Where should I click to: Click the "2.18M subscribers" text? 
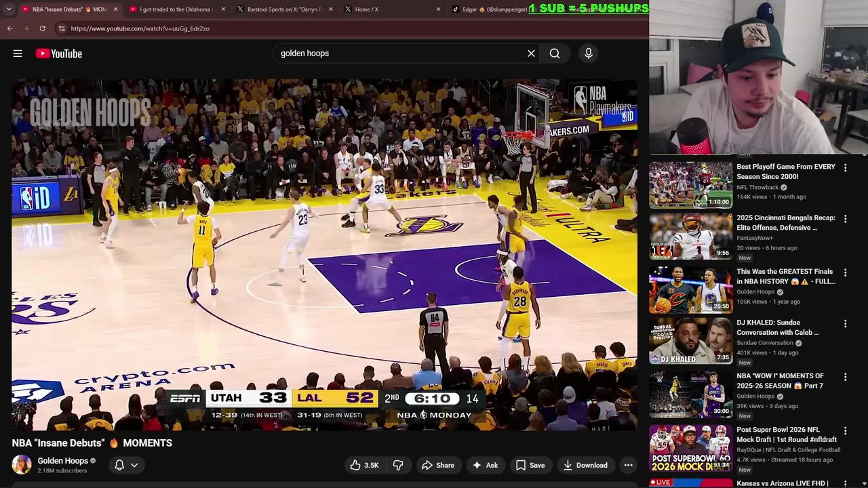click(x=62, y=471)
